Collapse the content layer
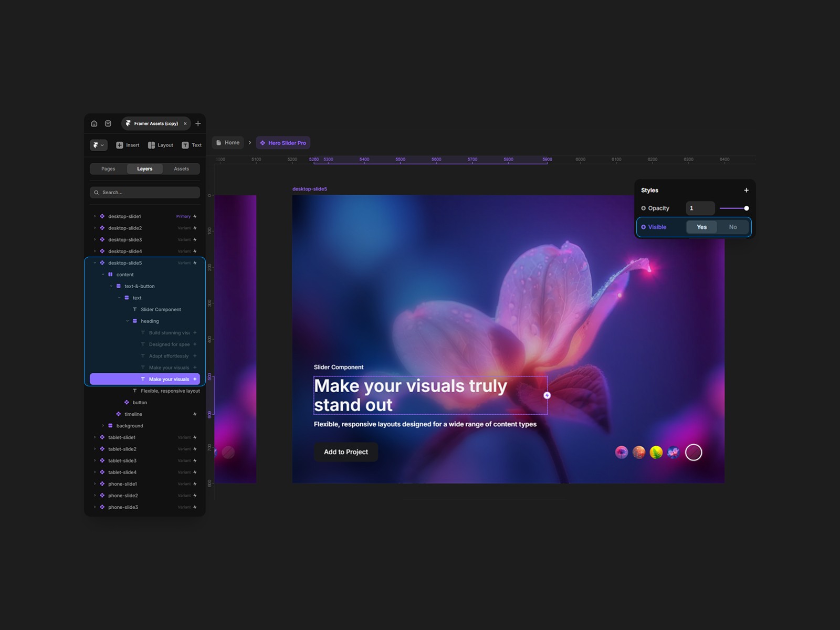The image size is (840, 630). tap(103, 275)
